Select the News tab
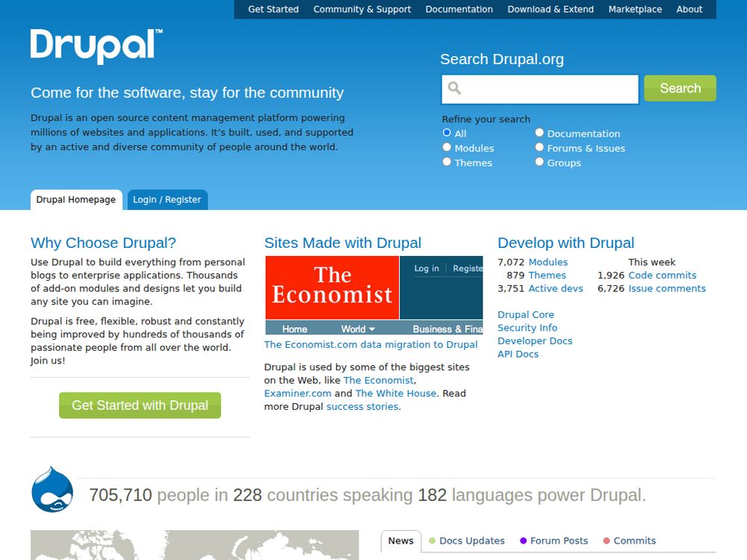The image size is (747, 560). tap(400, 541)
